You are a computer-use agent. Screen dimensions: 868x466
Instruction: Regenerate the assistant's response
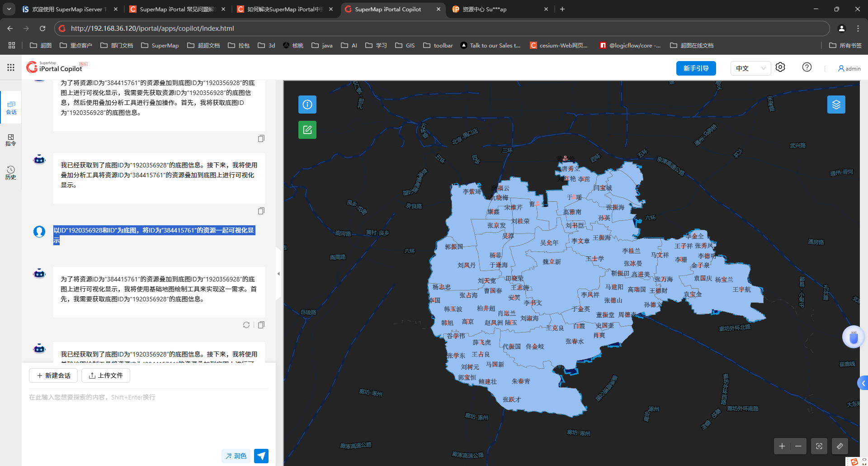click(x=246, y=325)
